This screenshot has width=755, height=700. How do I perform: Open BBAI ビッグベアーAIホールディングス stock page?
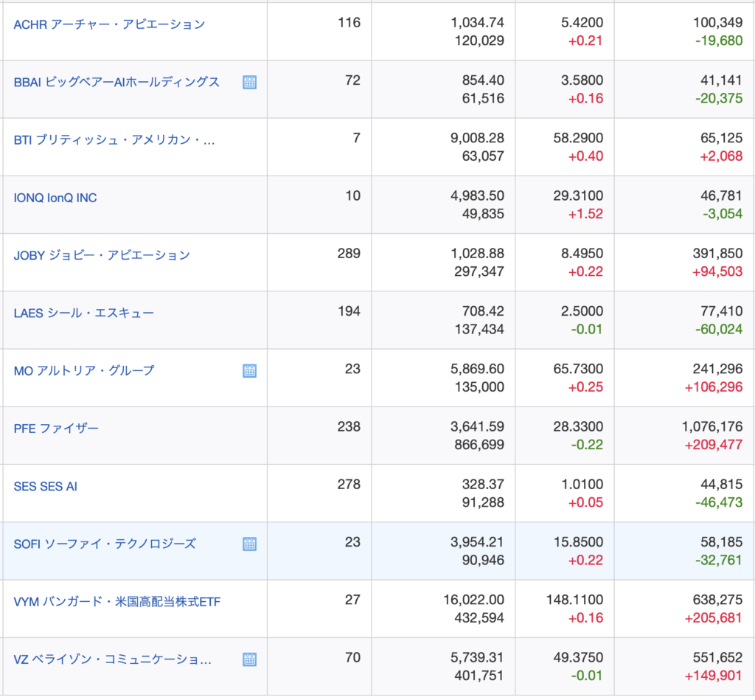click(116, 82)
